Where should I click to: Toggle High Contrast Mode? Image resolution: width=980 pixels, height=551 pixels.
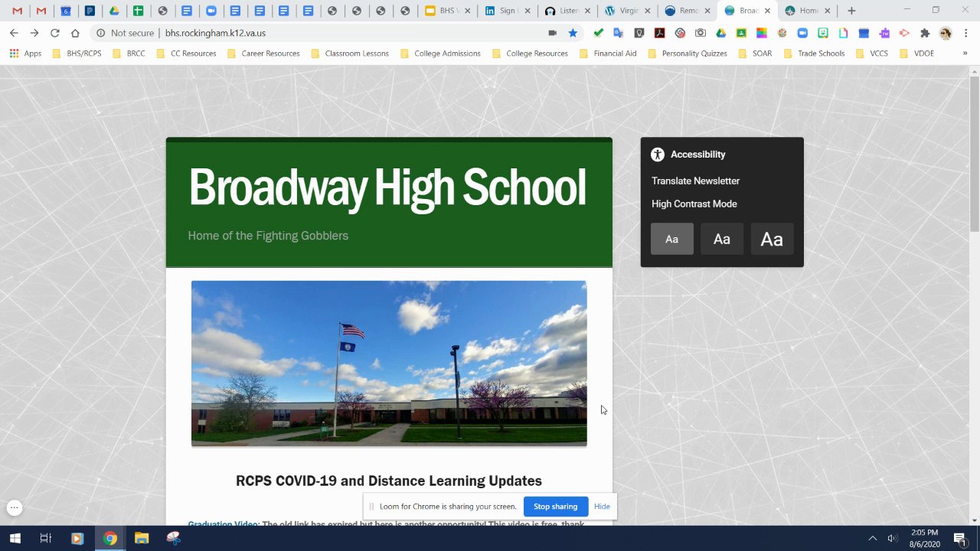(x=694, y=204)
